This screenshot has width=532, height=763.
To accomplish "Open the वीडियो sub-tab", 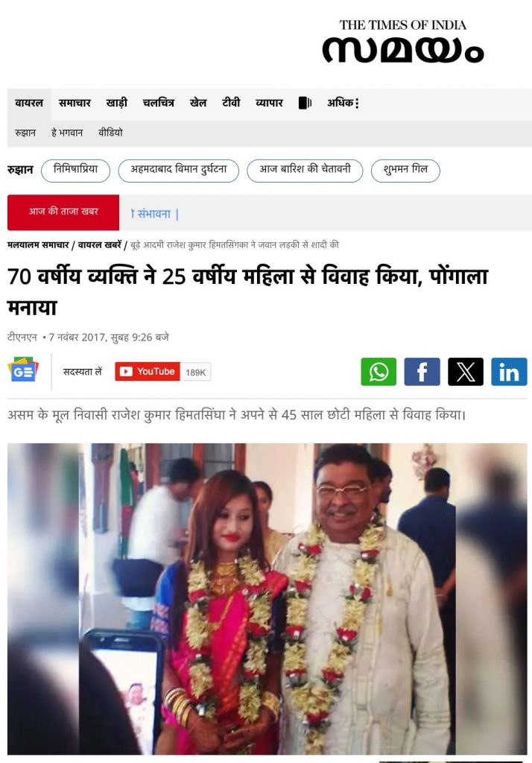I will [110, 133].
